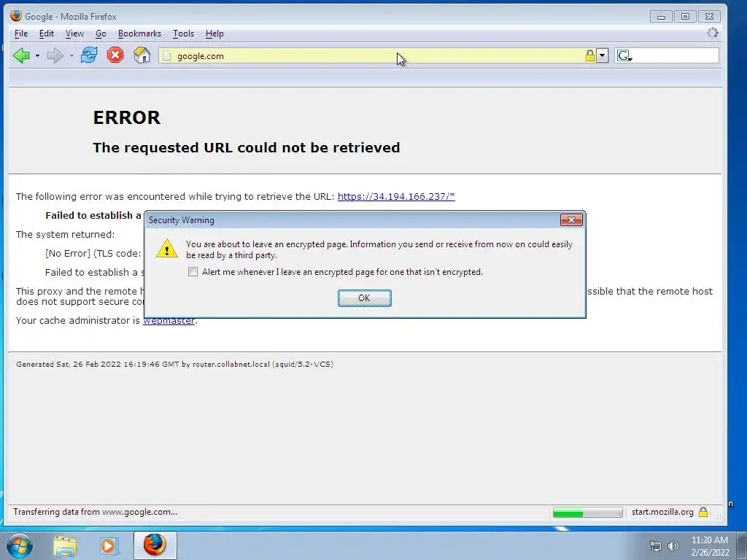Click the Firefox logo in the title bar
Image resolution: width=747 pixels, height=560 pixels.
16,16
